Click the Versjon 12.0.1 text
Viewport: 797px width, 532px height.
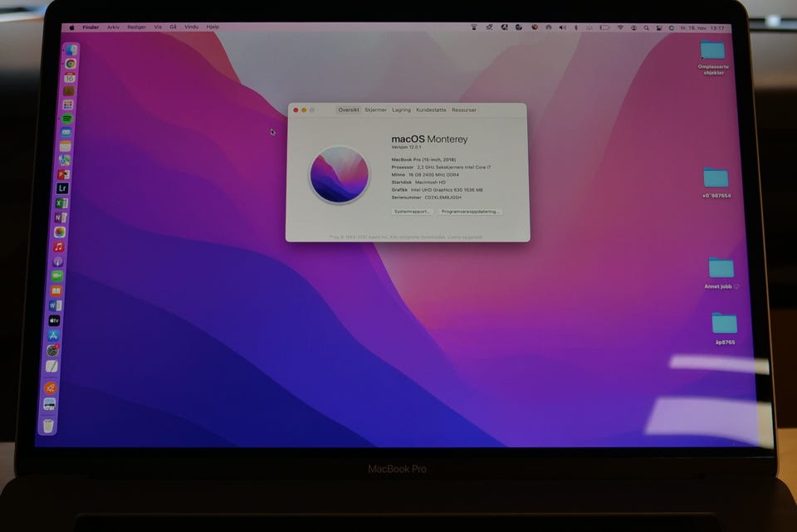pyautogui.click(x=406, y=148)
